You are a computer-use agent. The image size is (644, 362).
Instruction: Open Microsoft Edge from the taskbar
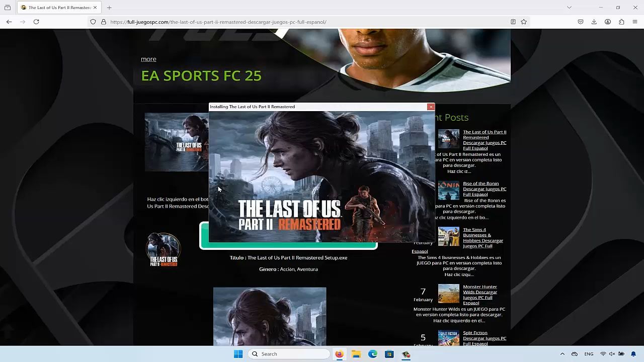coord(373,354)
